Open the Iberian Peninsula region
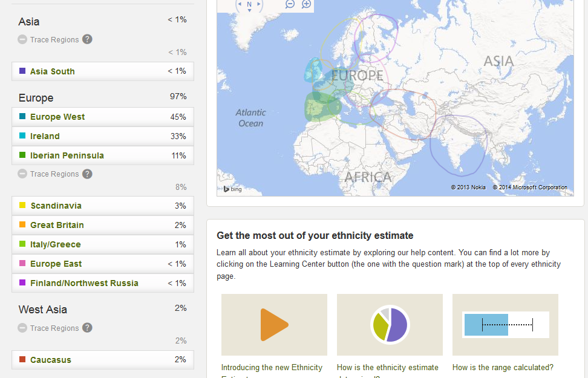The image size is (588, 378). 102,155
